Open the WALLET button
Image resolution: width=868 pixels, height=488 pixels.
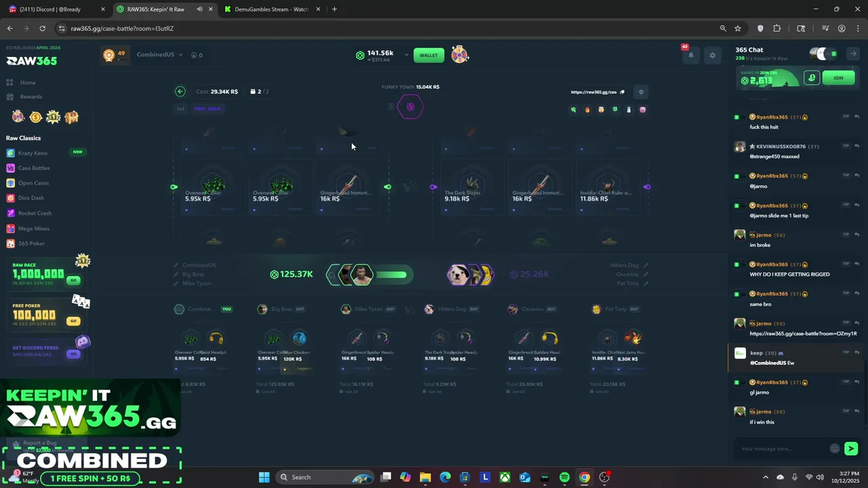429,55
